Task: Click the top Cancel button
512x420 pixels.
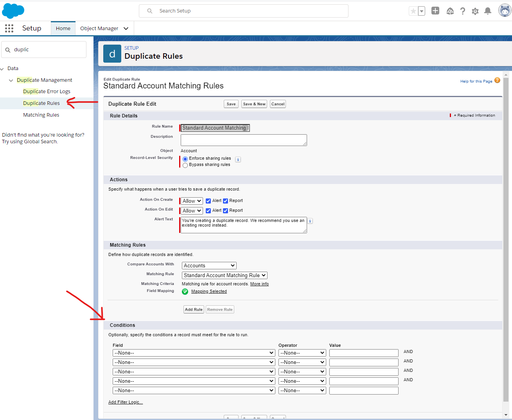Action: [x=278, y=104]
